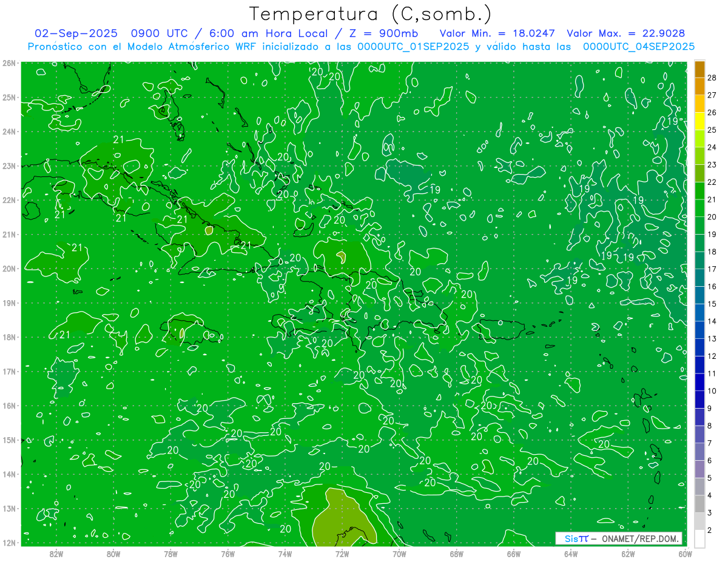This screenshot has height=562, width=728.
Task: Click the '21N' latitude label
Action: [8, 234]
